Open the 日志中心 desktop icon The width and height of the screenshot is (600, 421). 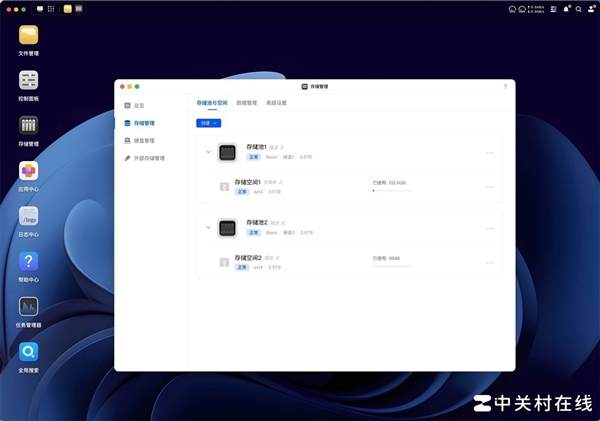28,217
